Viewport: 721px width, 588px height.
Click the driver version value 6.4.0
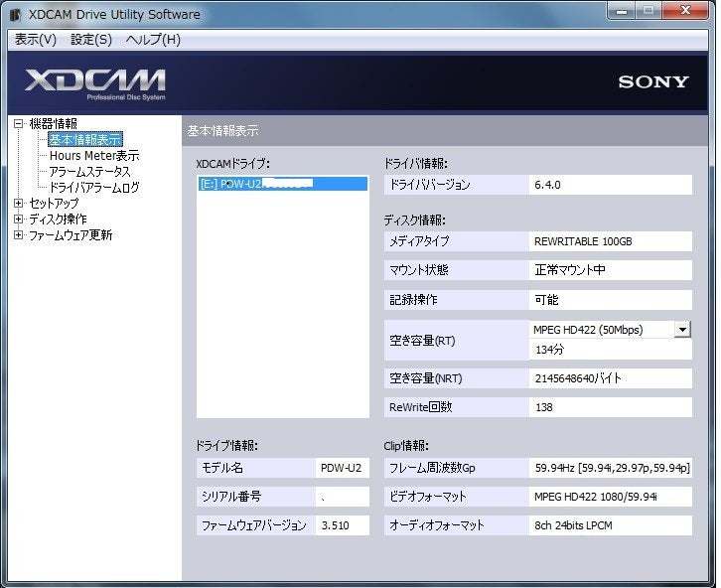click(610, 185)
